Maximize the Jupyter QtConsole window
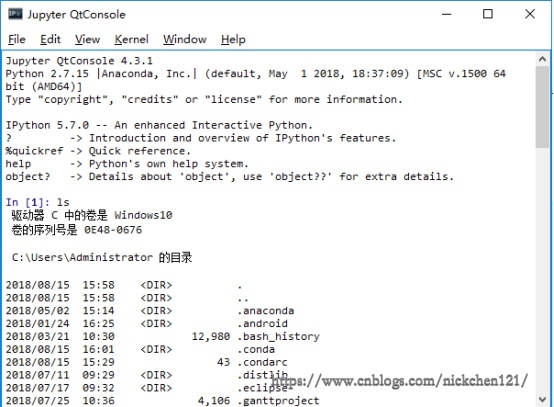 point(488,14)
